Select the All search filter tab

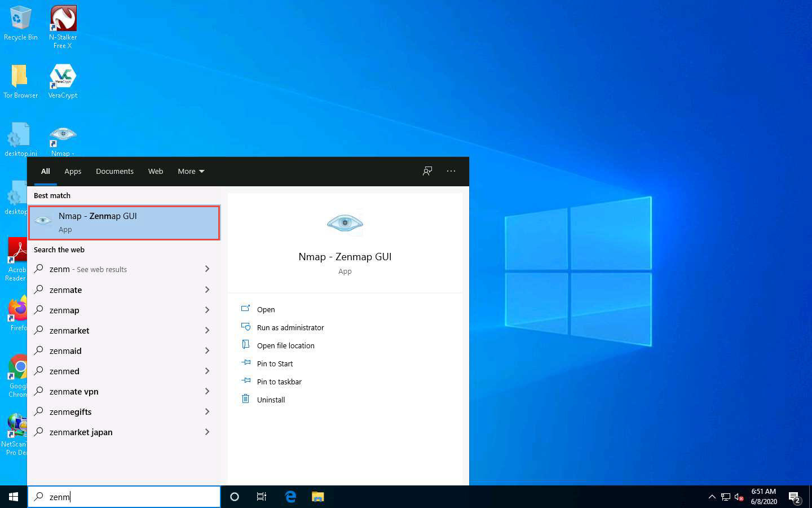pyautogui.click(x=46, y=172)
